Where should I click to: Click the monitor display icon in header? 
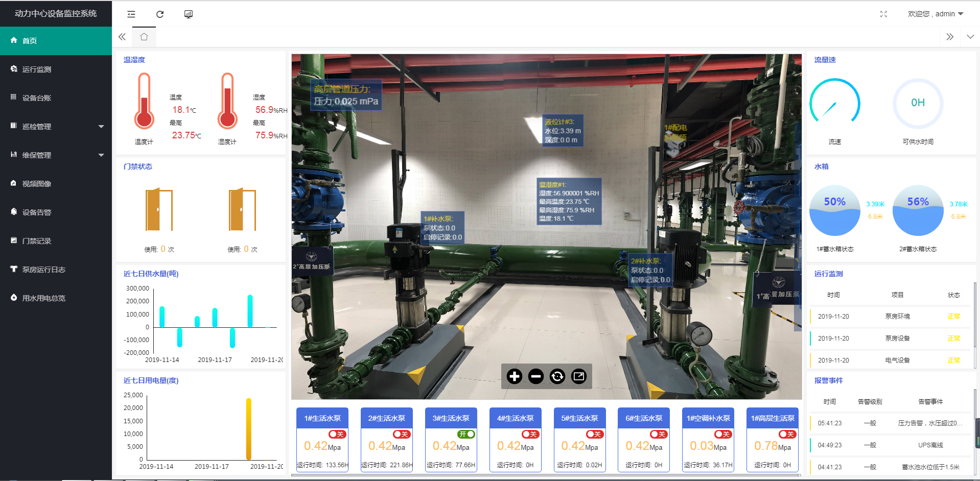(x=189, y=14)
